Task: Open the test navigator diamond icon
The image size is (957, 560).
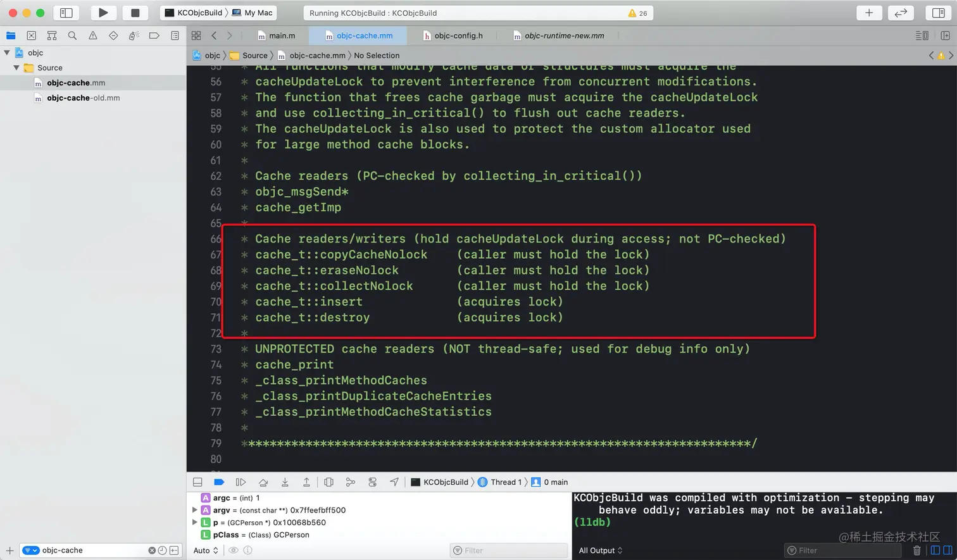Action: pos(113,35)
